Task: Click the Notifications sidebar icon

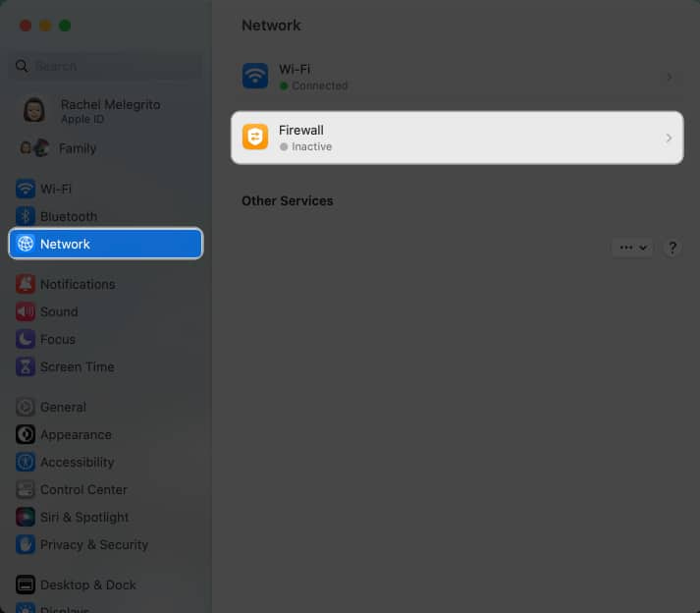Action: pos(26,284)
